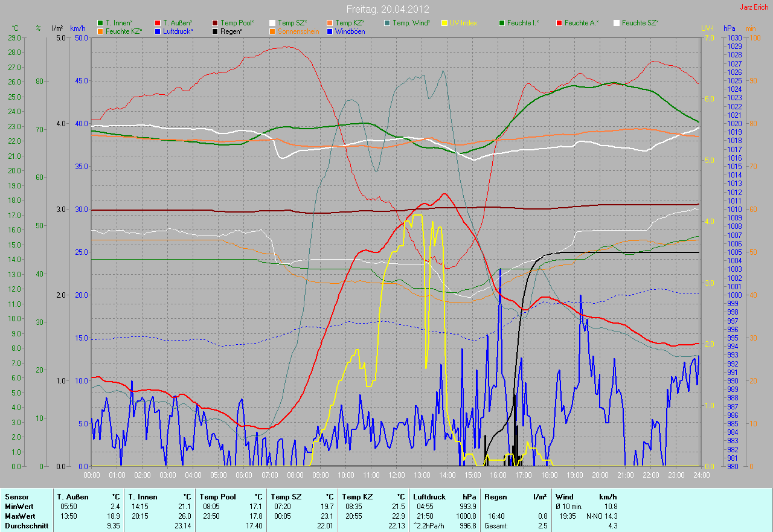Click the T. Innen maximum value '26.0'
The width and height of the screenshot is (773, 532).
[x=184, y=516]
